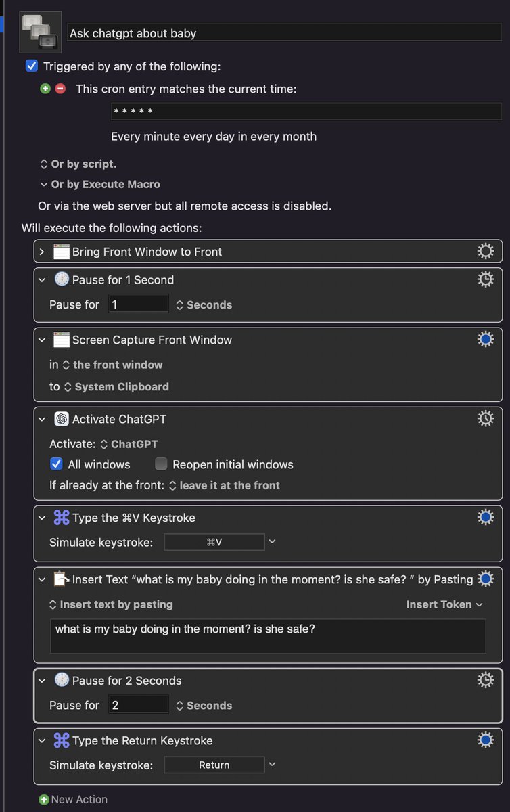510x812 pixels.
Task: Toggle the 'Triggered by any of the following' checkbox
Action: (31, 66)
